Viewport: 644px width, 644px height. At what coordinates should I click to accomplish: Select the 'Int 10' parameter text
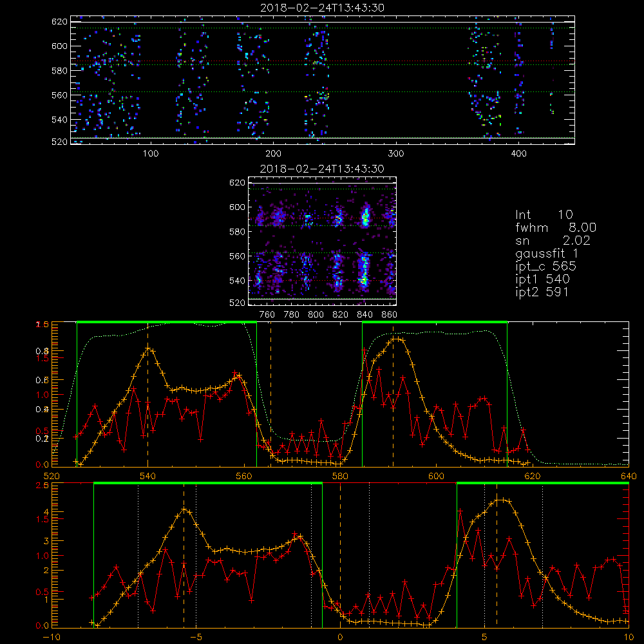[x=544, y=214]
